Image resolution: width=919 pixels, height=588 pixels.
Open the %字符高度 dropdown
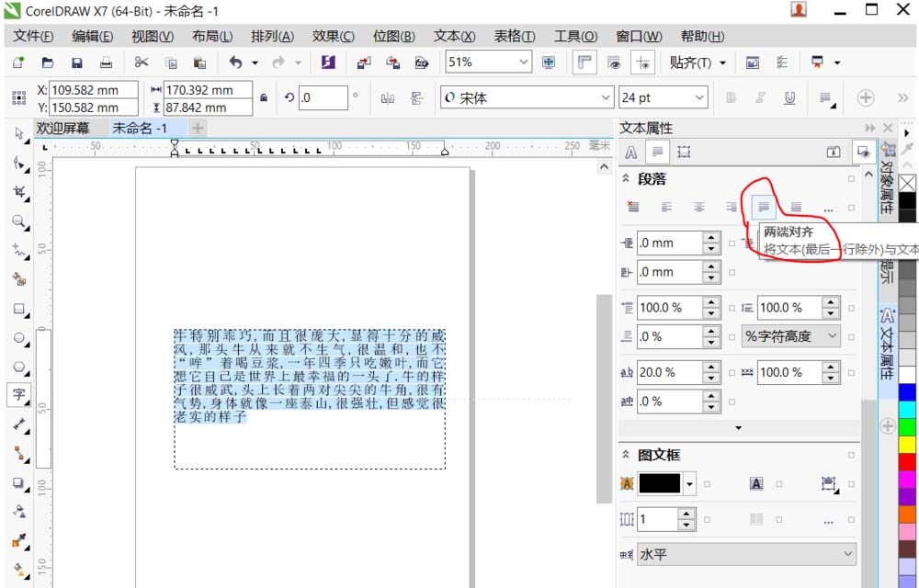[x=790, y=337]
